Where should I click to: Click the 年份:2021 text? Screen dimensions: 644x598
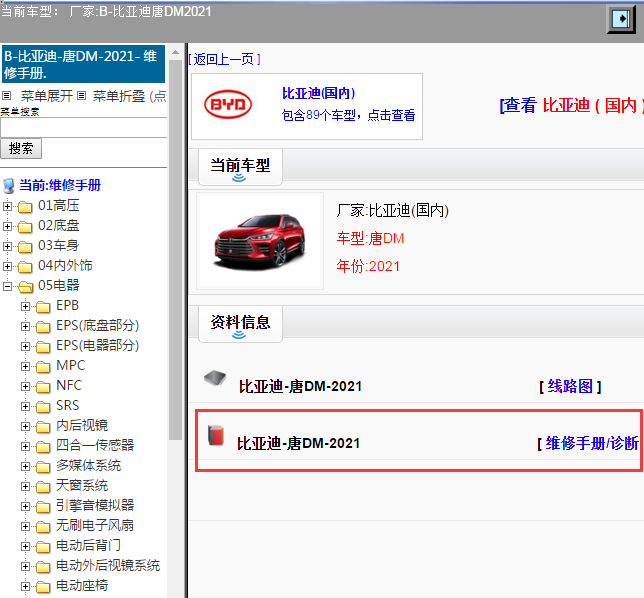tap(368, 266)
